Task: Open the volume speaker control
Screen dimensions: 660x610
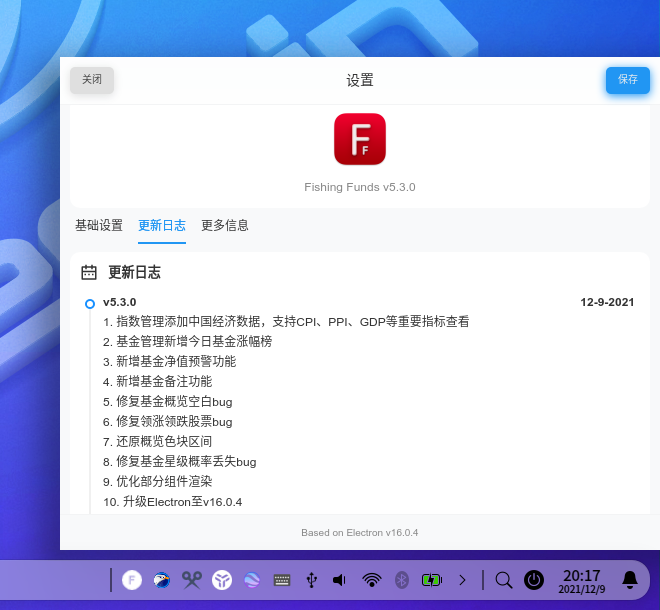Action: 340,579
